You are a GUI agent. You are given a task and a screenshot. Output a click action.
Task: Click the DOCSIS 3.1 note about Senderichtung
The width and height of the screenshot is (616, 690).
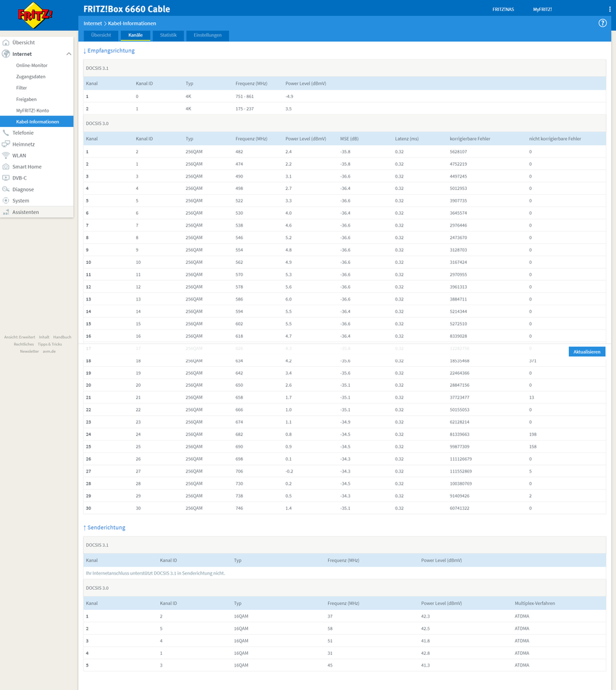click(x=155, y=573)
